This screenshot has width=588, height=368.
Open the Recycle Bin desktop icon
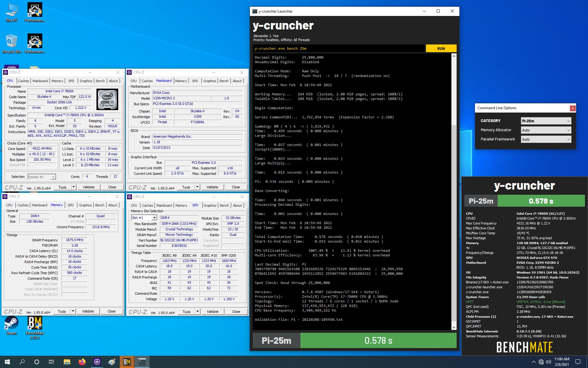tap(12, 44)
